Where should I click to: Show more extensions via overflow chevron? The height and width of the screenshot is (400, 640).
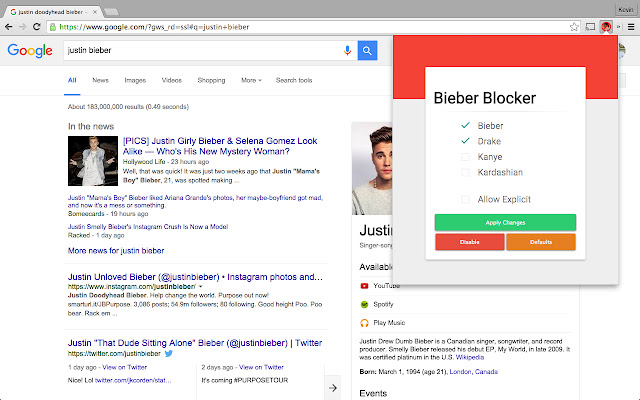tap(618, 27)
